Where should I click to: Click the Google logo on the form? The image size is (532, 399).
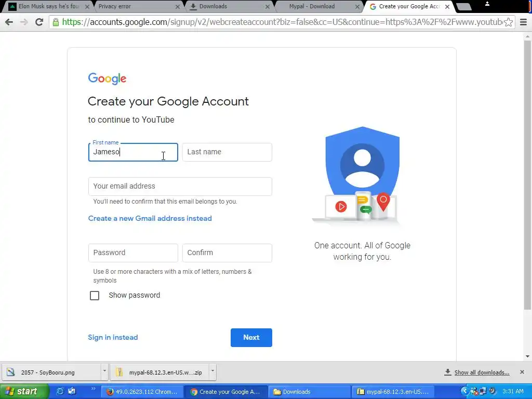click(x=107, y=78)
